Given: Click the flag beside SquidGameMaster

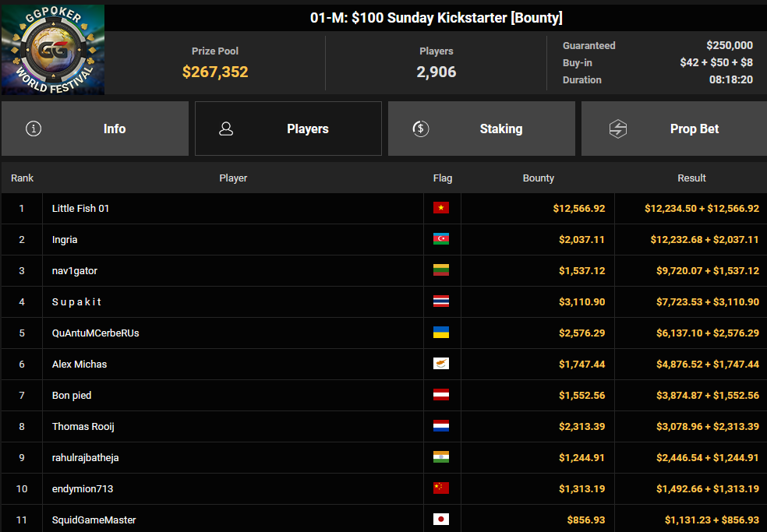Looking at the screenshot, I should [441, 520].
